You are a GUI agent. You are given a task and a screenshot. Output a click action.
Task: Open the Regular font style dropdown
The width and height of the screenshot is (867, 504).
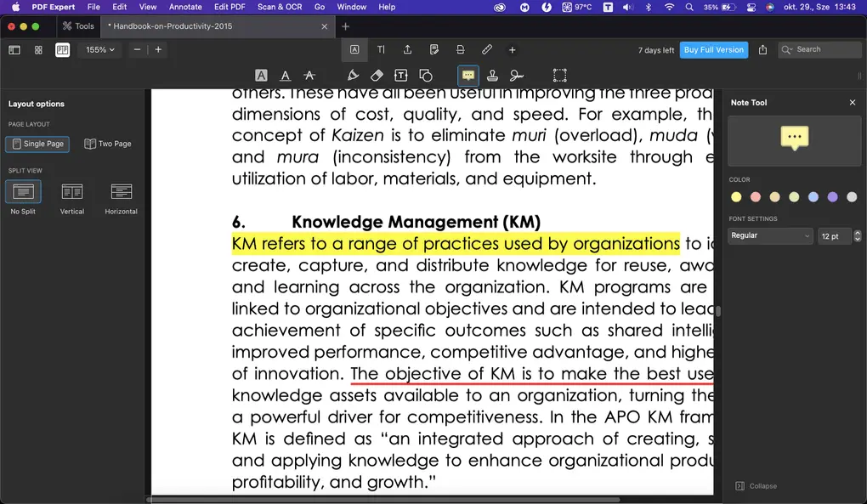point(769,235)
